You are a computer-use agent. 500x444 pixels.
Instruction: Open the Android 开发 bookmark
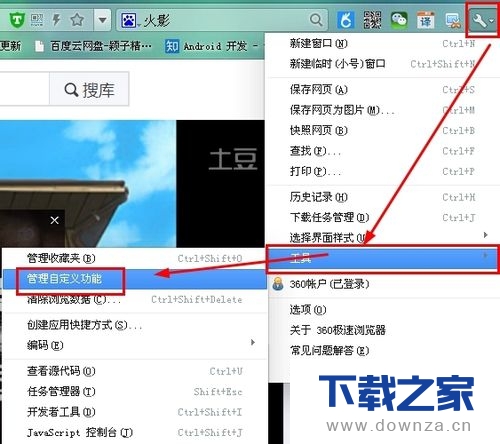click(211, 46)
